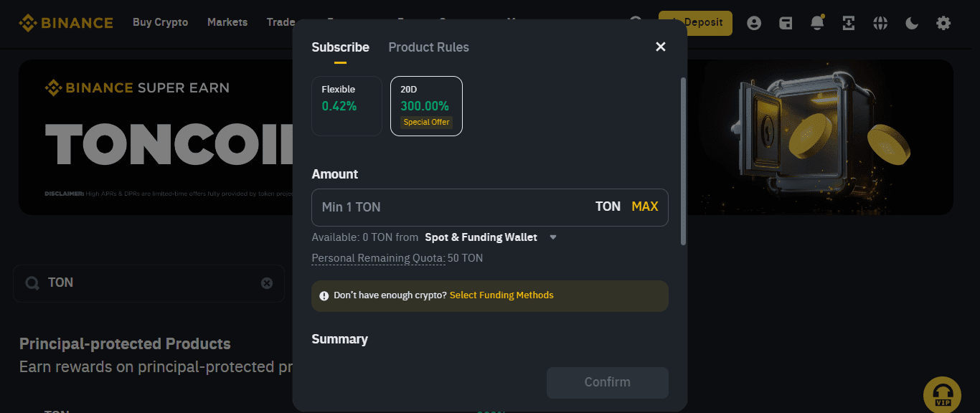Expand the Spot & Funding Wallet dropdown

(x=553, y=237)
